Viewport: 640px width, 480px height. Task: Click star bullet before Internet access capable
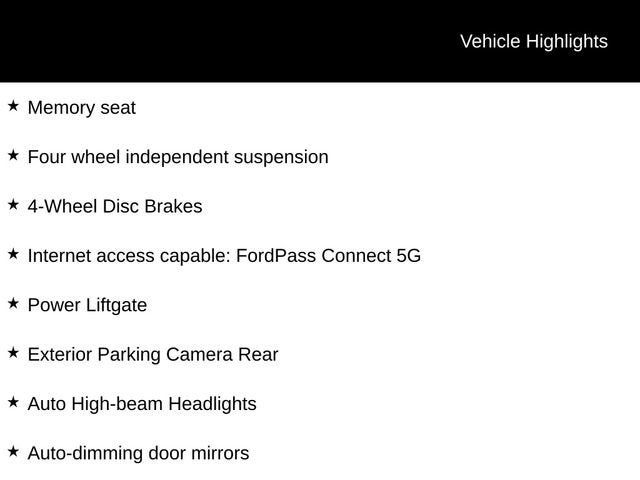pyautogui.click(x=13, y=254)
